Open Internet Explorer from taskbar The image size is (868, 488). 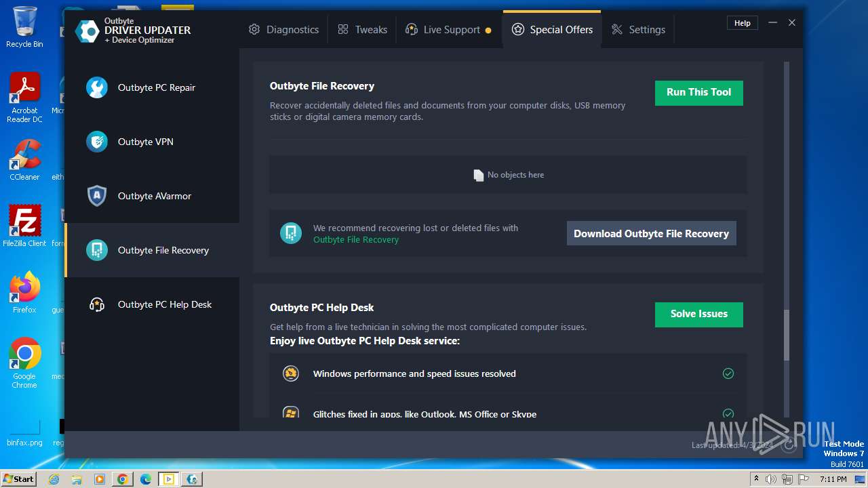click(x=54, y=479)
